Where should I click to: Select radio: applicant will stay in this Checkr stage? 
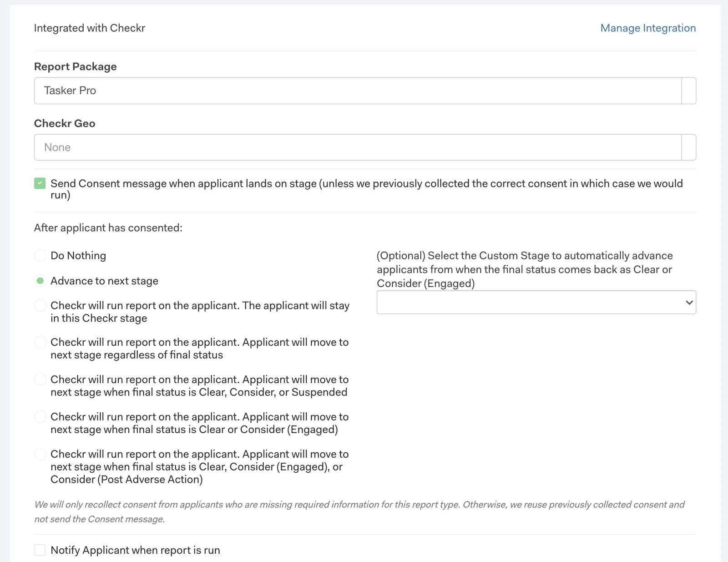(x=40, y=305)
